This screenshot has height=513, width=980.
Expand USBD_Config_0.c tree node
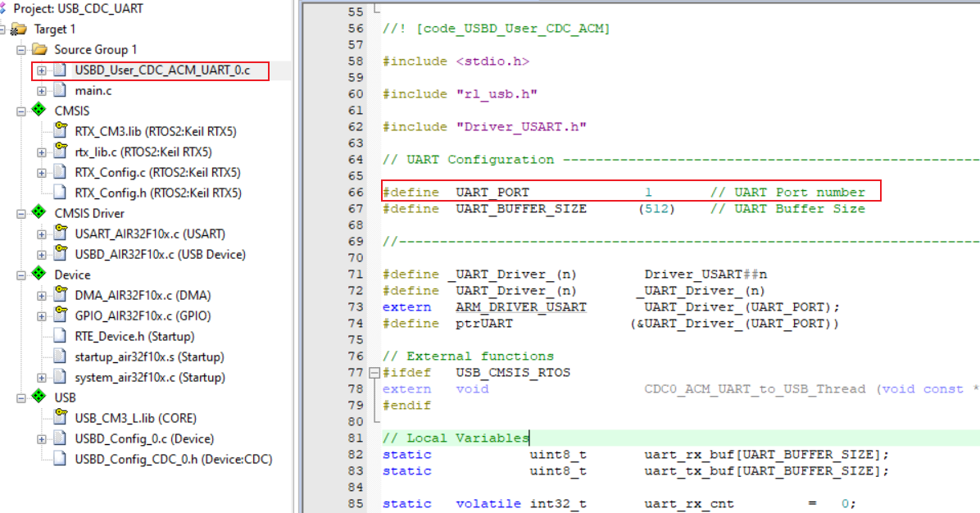(41, 439)
